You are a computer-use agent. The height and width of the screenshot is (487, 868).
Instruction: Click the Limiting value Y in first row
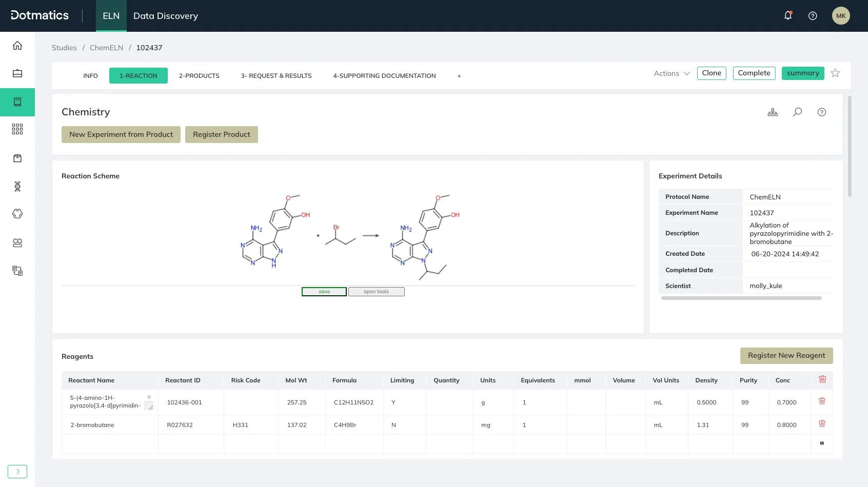pyautogui.click(x=393, y=402)
